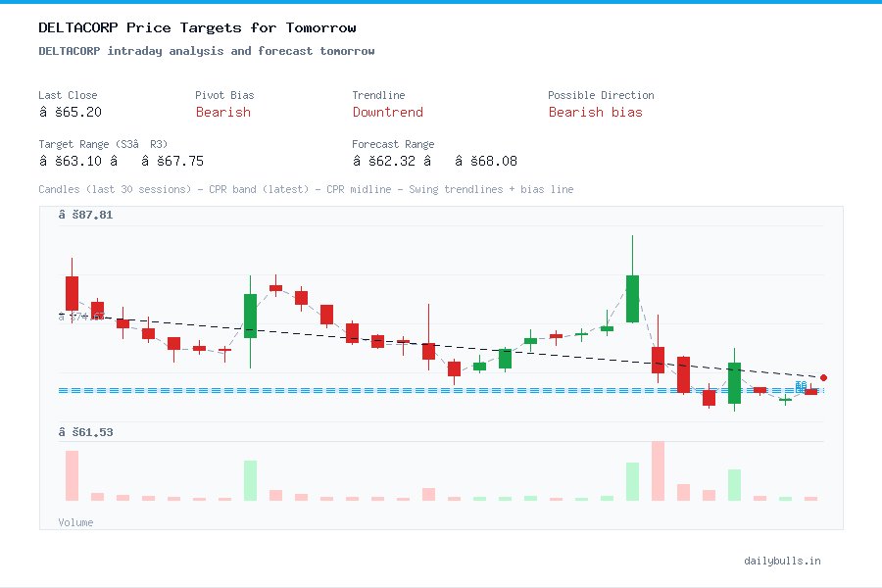Viewport: 882px width, 588px height.
Task: Click the "DELTACORP Price Targets for Tomorrow" heading
Action: point(197,27)
